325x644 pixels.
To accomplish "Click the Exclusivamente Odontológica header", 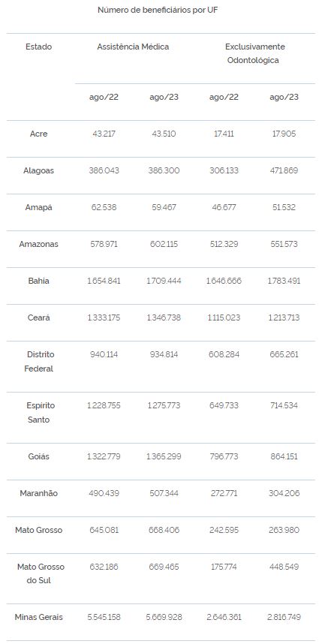I will point(254,53).
